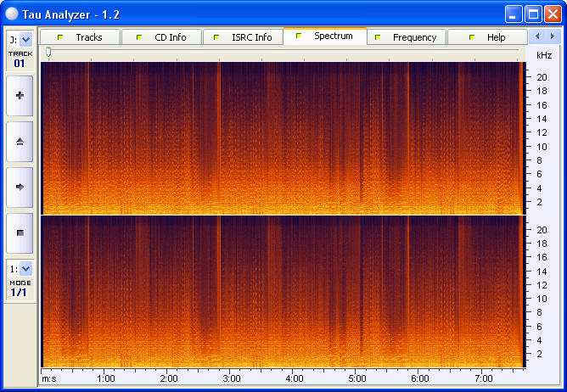567x392 pixels.
Task: Minimize the Tau Analyzer window
Action: pos(514,14)
